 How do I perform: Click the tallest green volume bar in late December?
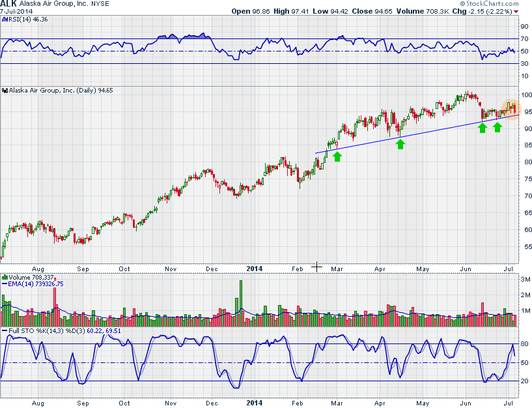point(241,303)
